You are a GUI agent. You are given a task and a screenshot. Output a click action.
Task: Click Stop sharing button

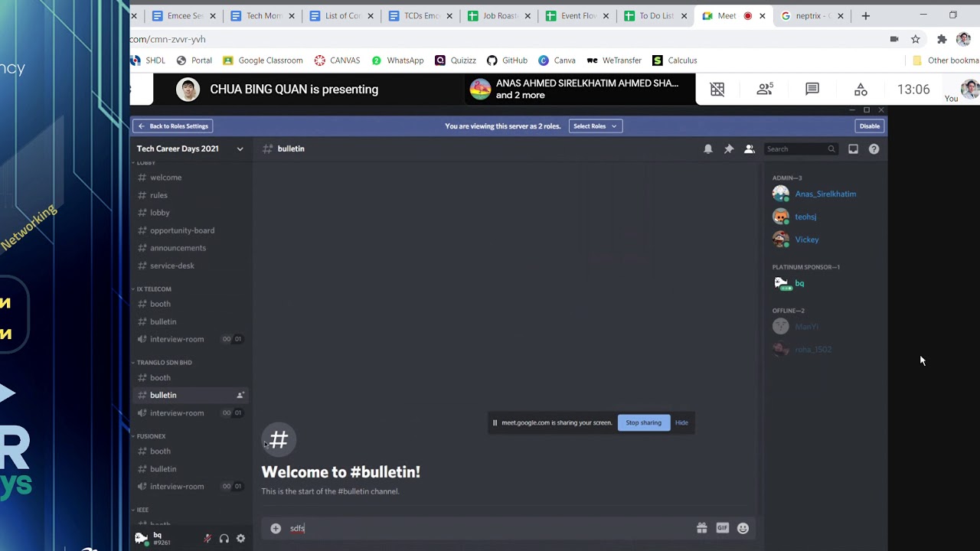[x=643, y=422]
